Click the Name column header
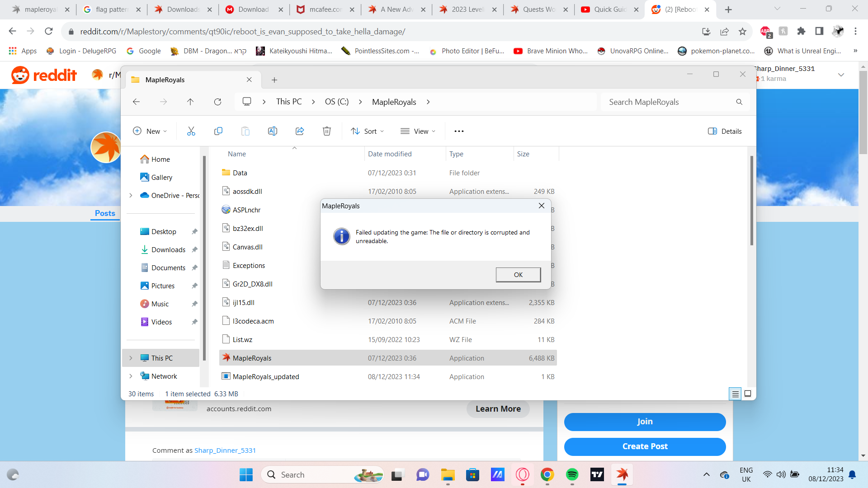 237,154
